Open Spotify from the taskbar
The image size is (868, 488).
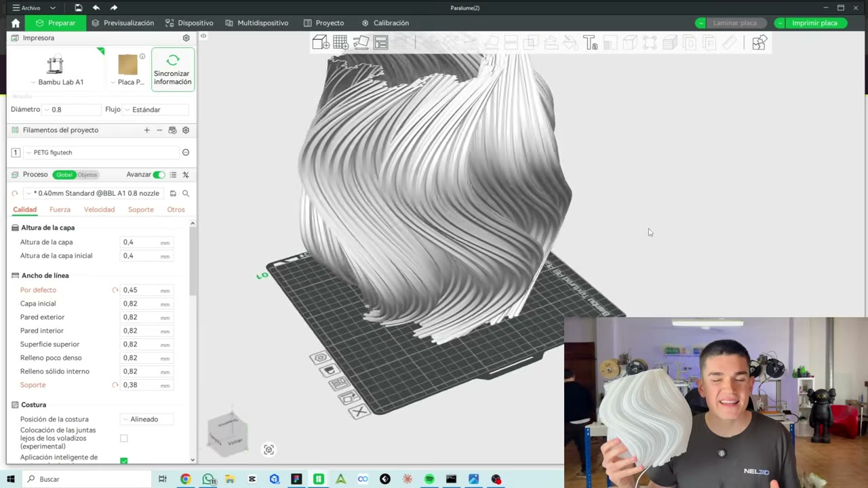(x=429, y=479)
